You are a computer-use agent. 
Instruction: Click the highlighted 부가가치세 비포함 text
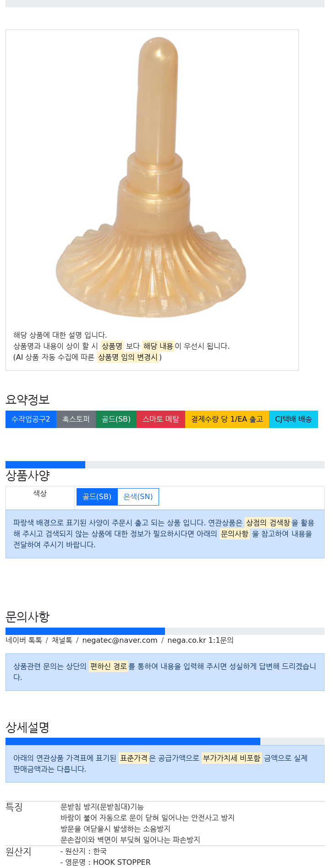(231, 758)
